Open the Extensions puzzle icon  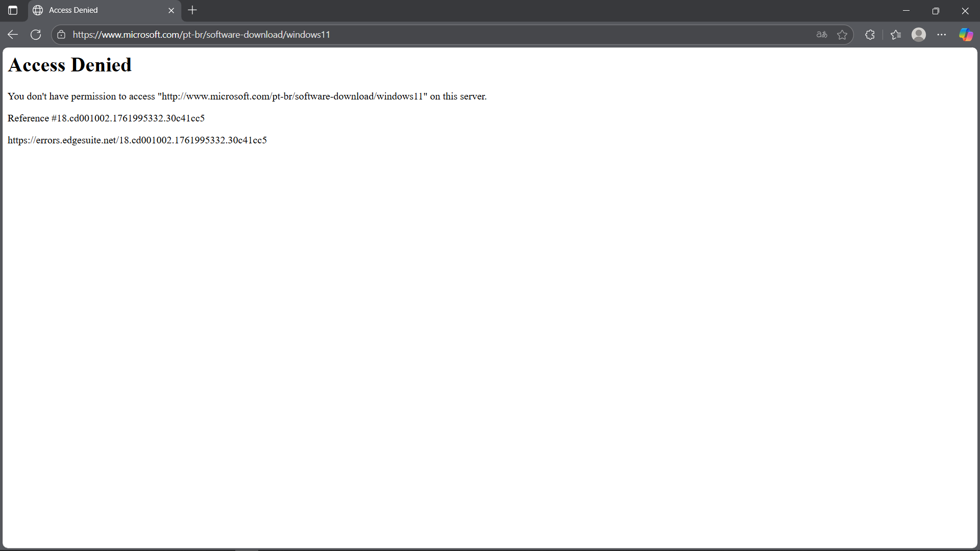(x=870, y=35)
